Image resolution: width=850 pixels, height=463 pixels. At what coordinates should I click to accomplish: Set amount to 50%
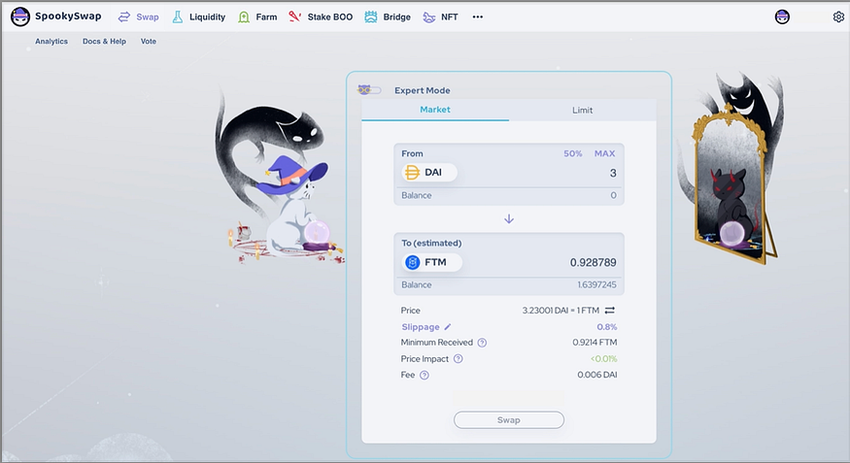[572, 153]
